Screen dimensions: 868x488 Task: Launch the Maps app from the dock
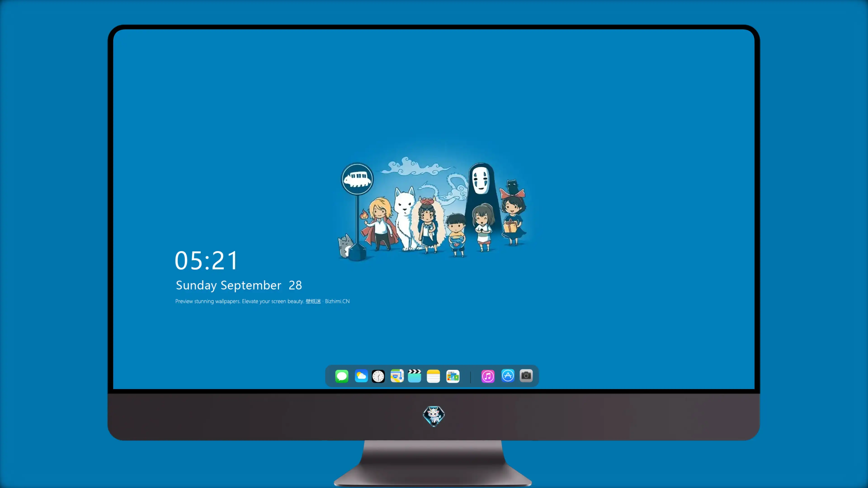point(397,376)
